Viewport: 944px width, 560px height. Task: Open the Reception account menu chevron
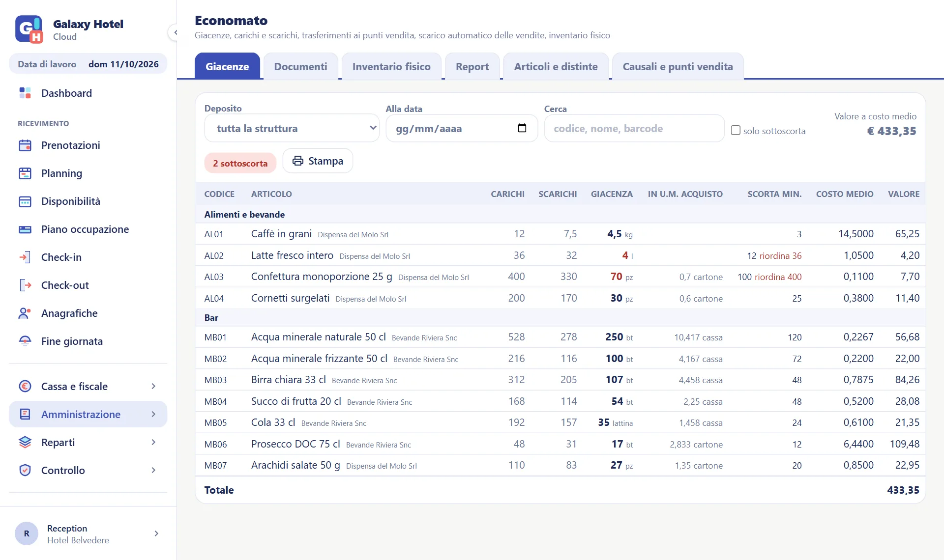156,533
